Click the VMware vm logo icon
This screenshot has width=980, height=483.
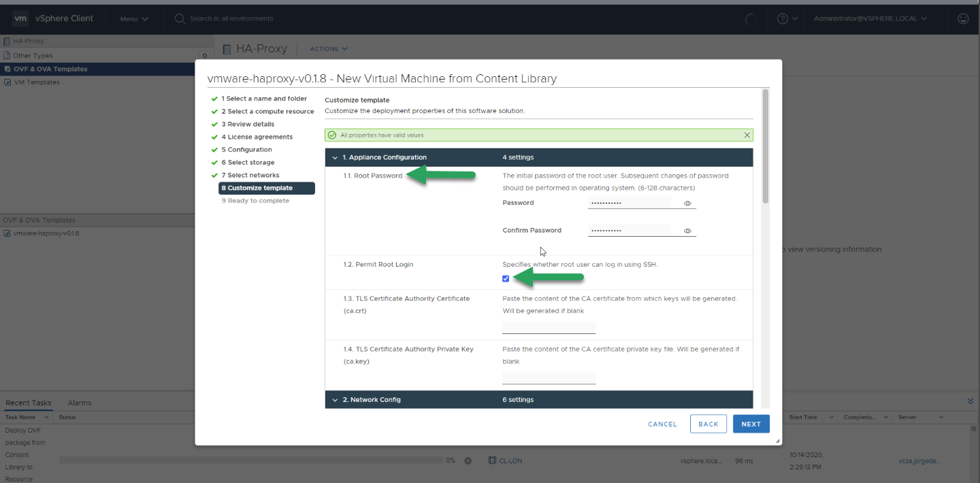[20, 18]
